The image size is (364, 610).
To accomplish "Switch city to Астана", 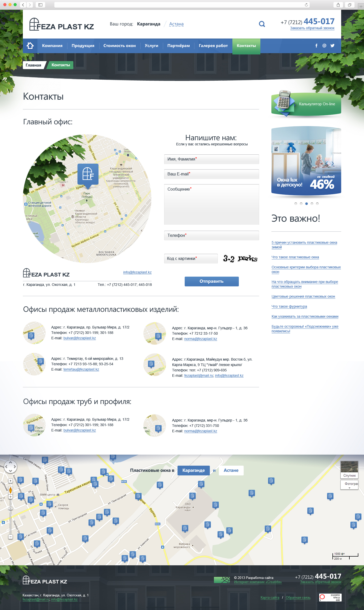I will click(x=176, y=24).
